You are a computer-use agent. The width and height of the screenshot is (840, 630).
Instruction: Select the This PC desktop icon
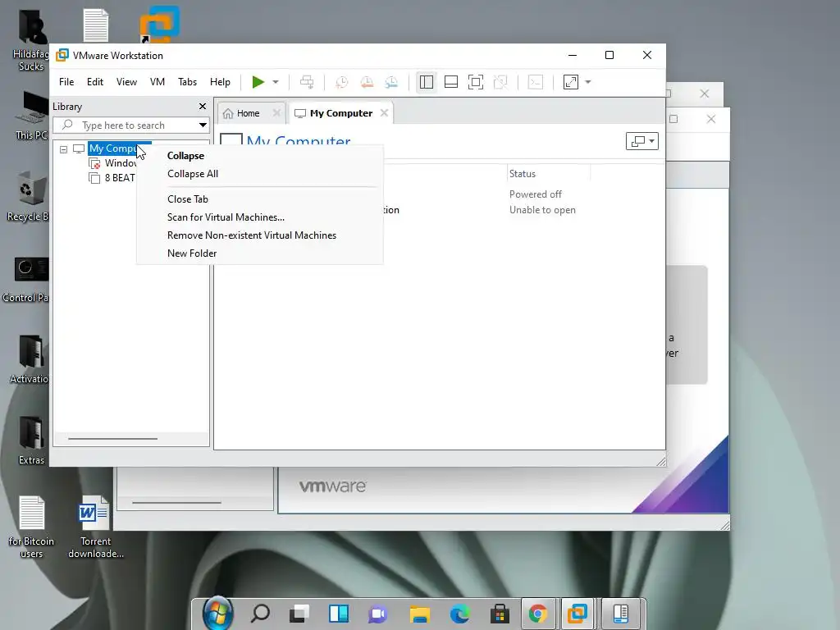pos(31,116)
